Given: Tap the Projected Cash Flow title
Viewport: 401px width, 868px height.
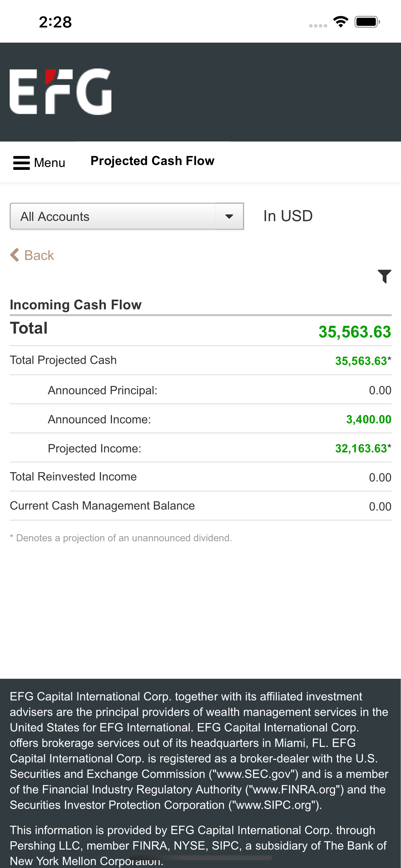Looking at the screenshot, I should click(152, 161).
